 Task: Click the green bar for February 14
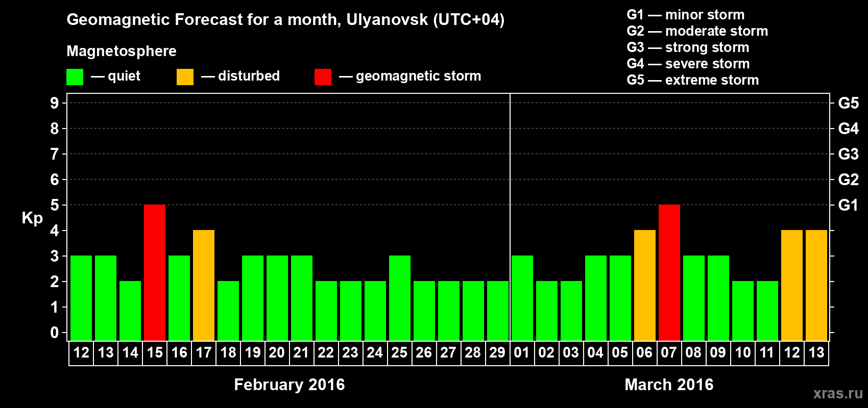click(x=130, y=311)
